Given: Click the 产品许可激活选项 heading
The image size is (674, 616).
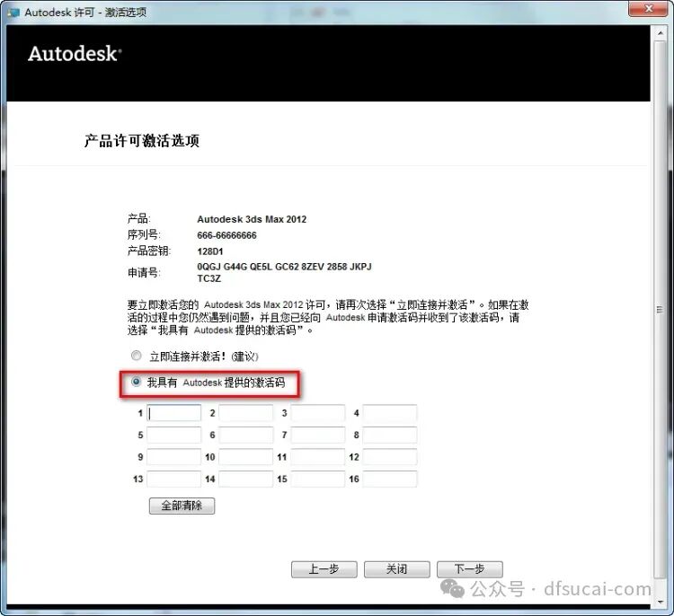Looking at the screenshot, I should coord(141,140).
